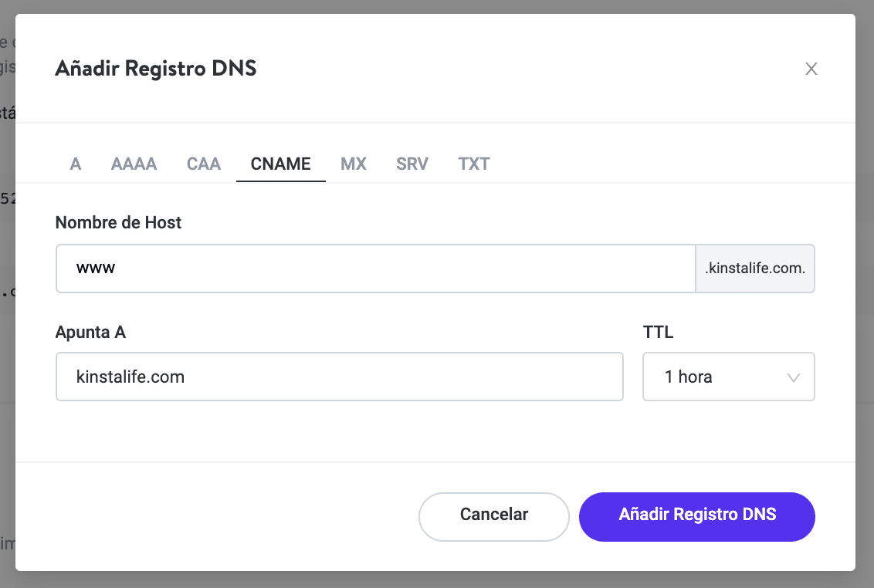The width and height of the screenshot is (874, 588).
Task: Click the dimmed background outside the dialog
Action: point(865,309)
